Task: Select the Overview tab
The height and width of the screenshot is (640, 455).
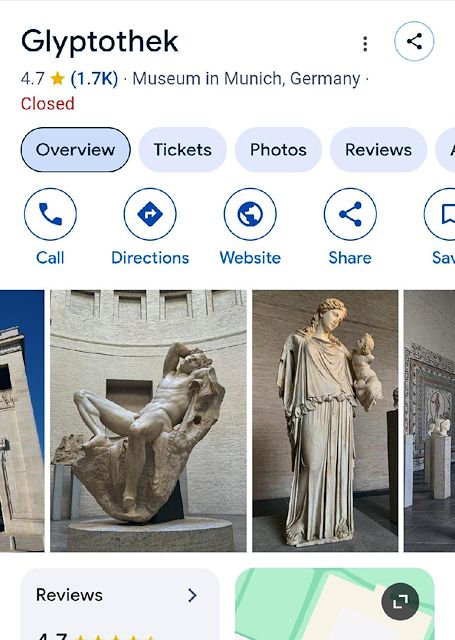Action: coord(75,150)
